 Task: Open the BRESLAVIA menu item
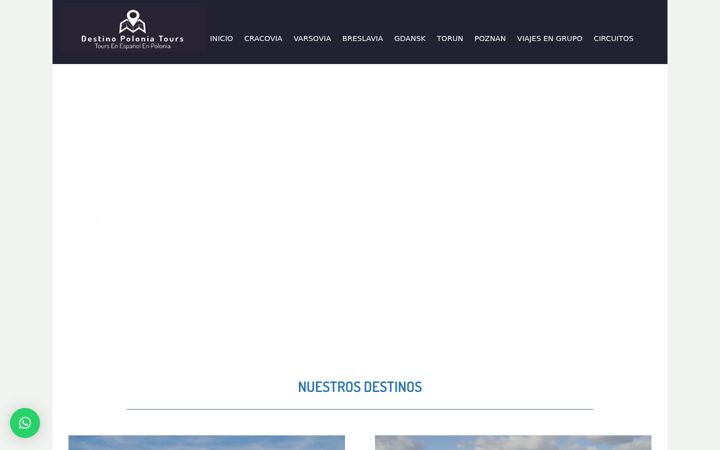click(x=362, y=39)
